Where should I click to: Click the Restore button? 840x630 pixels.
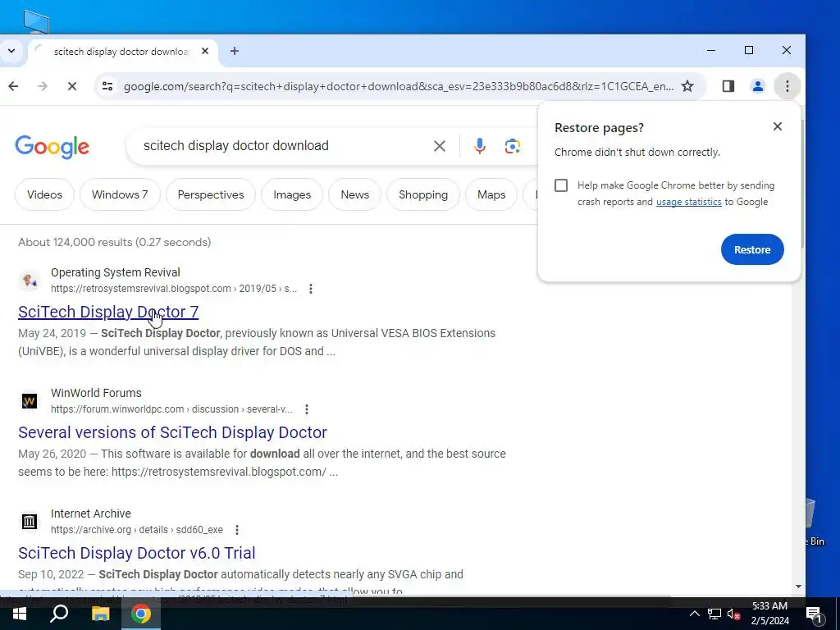[x=752, y=249]
